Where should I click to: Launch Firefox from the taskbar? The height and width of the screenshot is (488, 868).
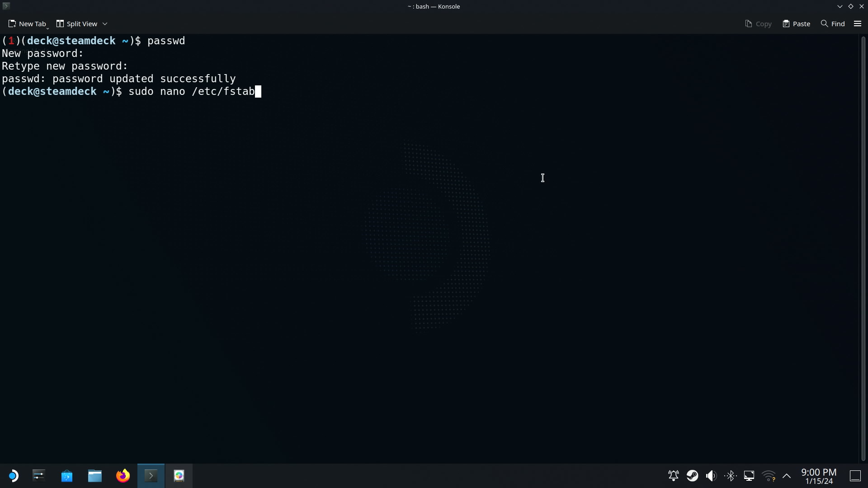pyautogui.click(x=123, y=476)
